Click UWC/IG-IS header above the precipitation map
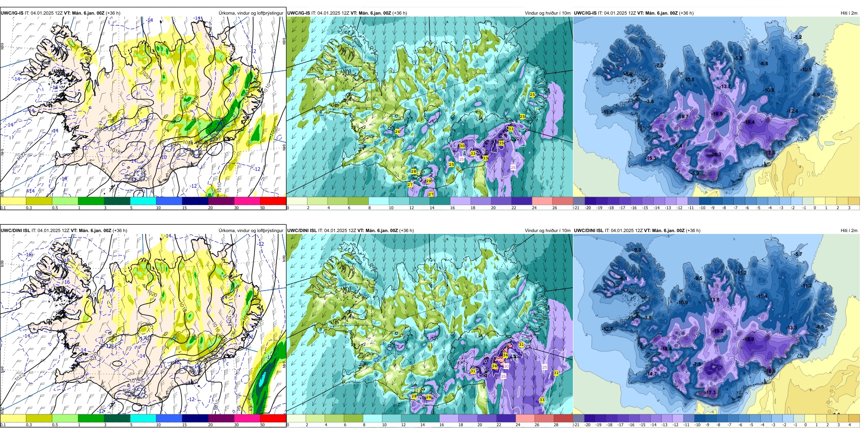This screenshot has width=868, height=434. (12, 13)
